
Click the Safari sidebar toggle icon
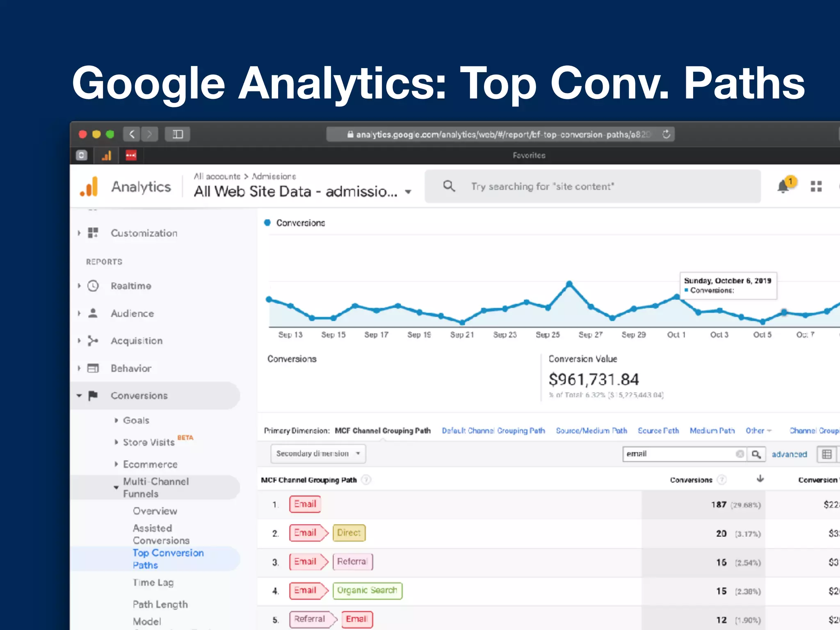click(178, 134)
